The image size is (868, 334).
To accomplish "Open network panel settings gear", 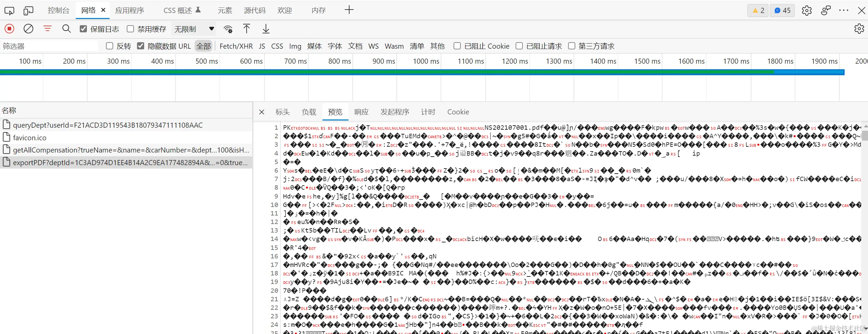I will (859, 29).
